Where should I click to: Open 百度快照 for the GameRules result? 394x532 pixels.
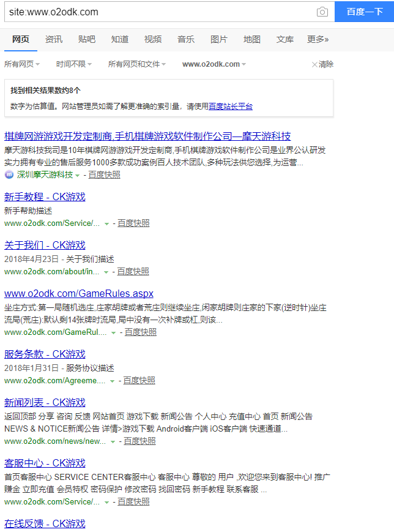click(141, 332)
